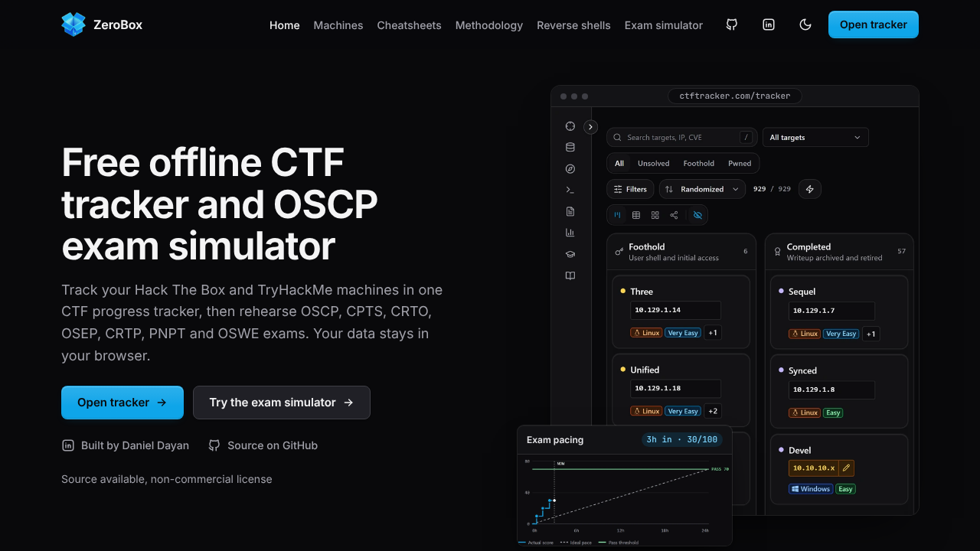Click the Exam pacing chart

625,502
